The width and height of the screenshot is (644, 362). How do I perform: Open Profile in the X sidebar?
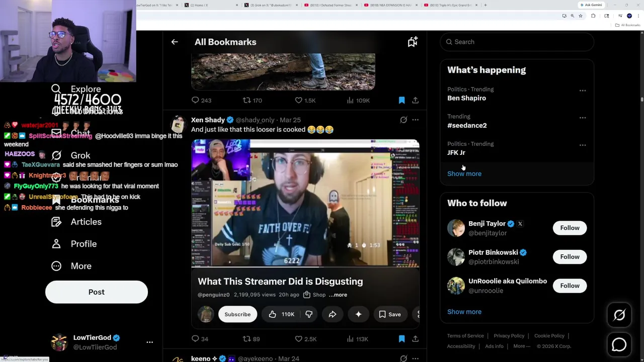pyautogui.click(x=74, y=244)
